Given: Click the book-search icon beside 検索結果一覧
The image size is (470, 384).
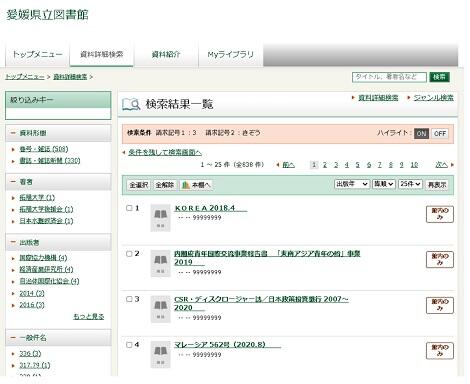Looking at the screenshot, I should 131,104.
